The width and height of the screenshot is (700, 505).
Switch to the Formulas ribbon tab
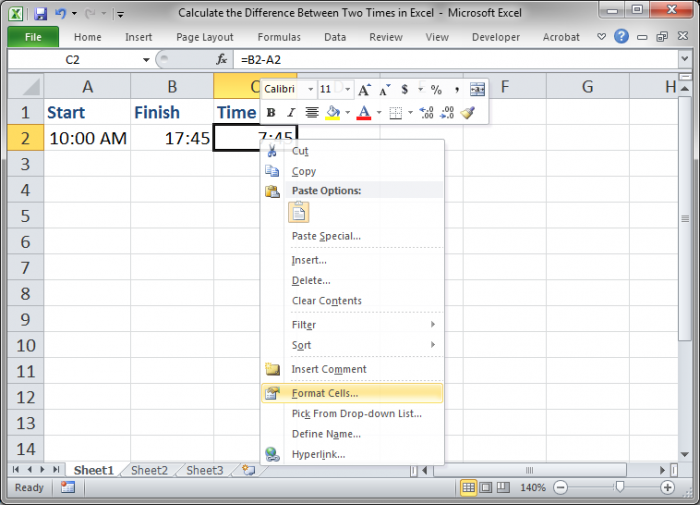click(x=279, y=37)
